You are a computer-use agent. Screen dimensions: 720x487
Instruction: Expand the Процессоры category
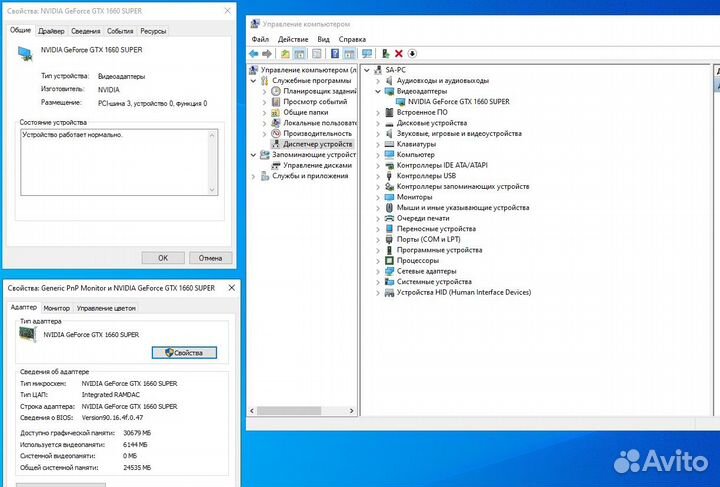pos(378,260)
